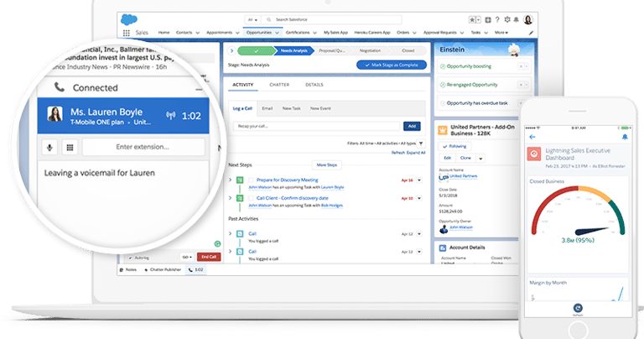The height and width of the screenshot is (339, 644).
Task: Click the Expand All link
Action: click(x=416, y=153)
